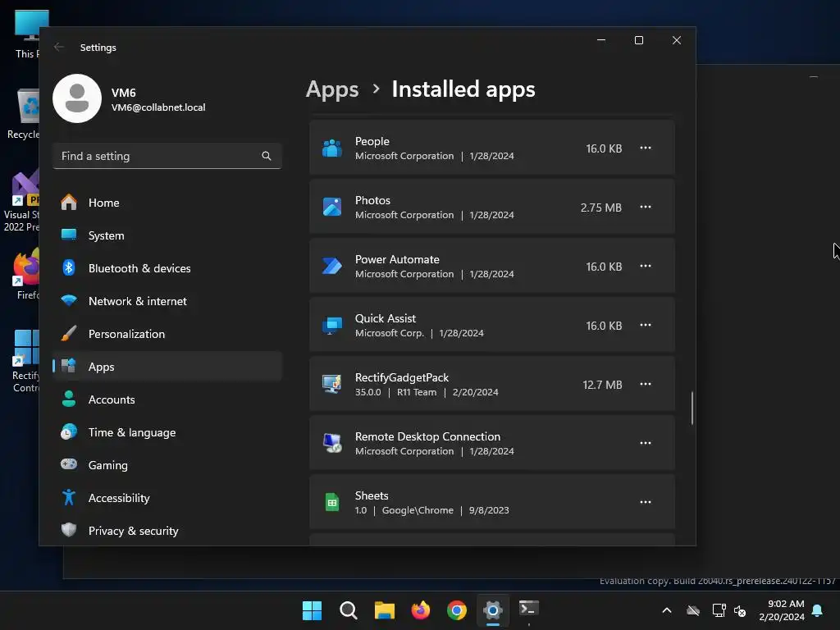Image resolution: width=840 pixels, height=630 pixels.
Task: Open Accounts settings
Action: 167,399
